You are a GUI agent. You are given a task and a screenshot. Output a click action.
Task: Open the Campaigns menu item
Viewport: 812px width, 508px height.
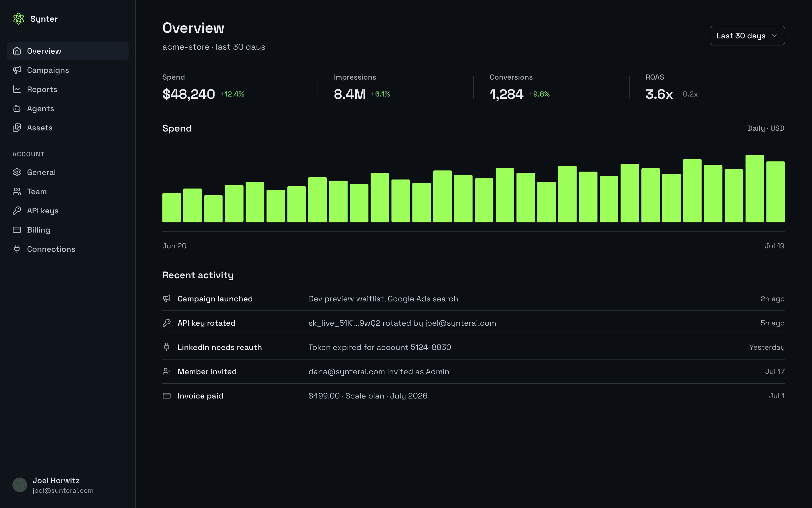click(67, 70)
